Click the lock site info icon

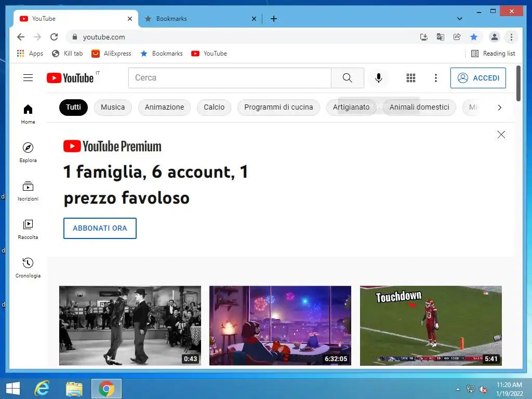(x=75, y=37)
